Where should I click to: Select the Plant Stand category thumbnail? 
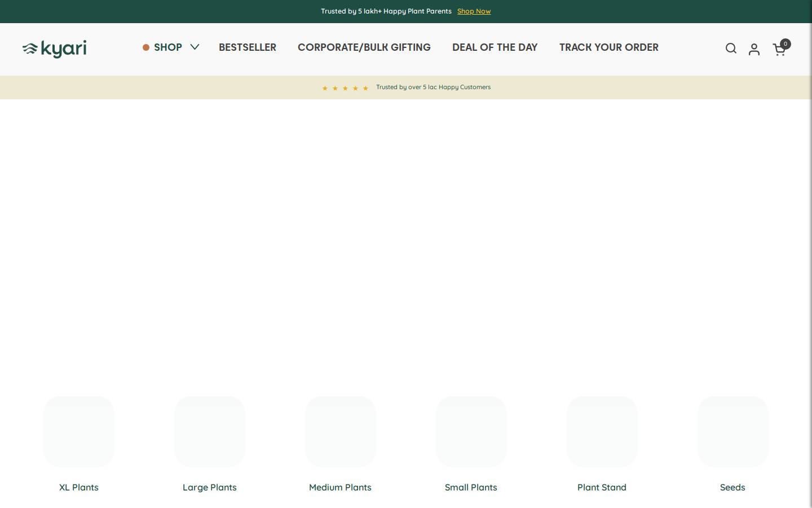tap(602, 432)
